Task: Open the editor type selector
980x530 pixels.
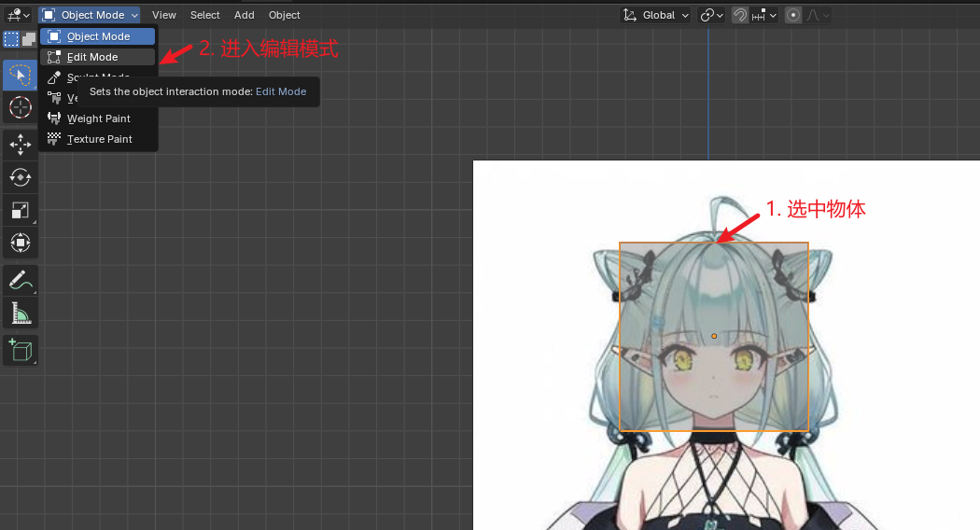Action: click(18, 15)
